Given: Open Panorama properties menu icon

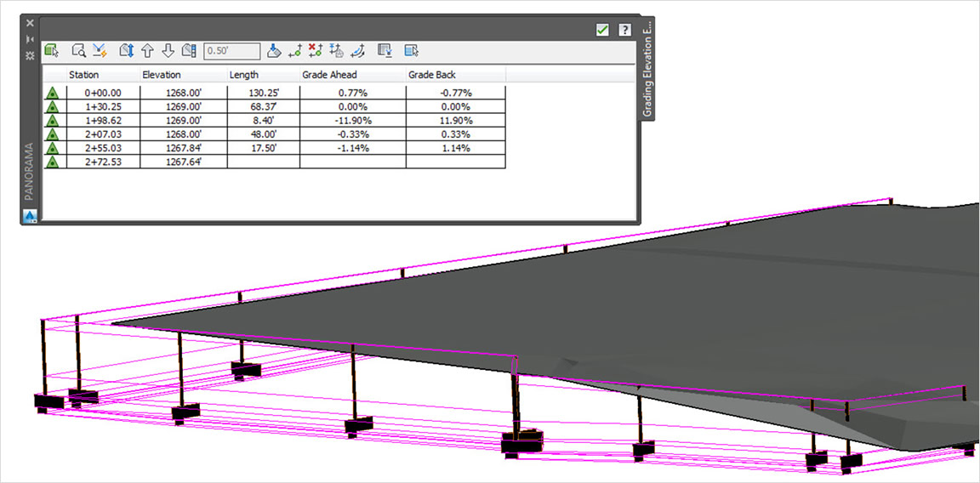Looking at the screenshot, I should coord(30,55).
